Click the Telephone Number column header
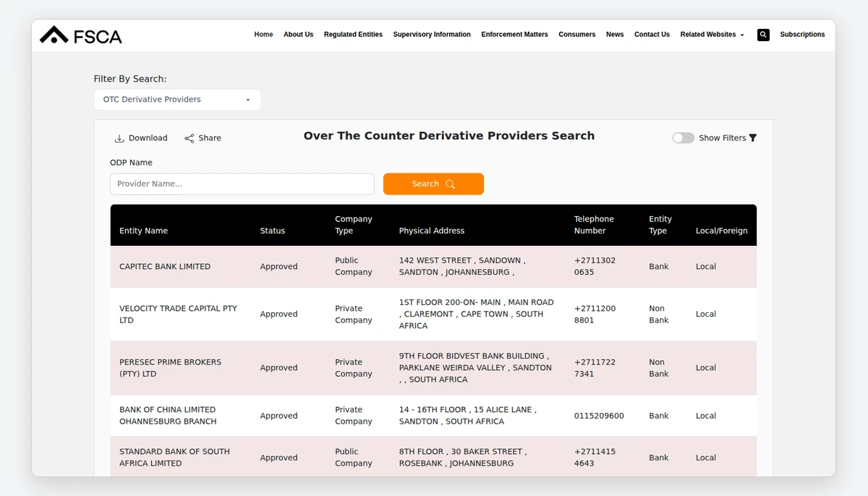The width and height of the screenshot is (868, 496). (x=594, y=225)
